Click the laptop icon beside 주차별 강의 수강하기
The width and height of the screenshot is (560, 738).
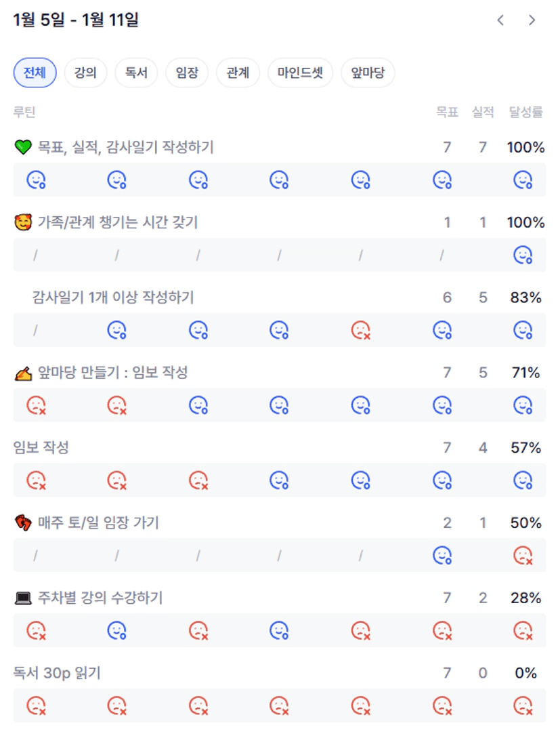(x=23, y=598)
